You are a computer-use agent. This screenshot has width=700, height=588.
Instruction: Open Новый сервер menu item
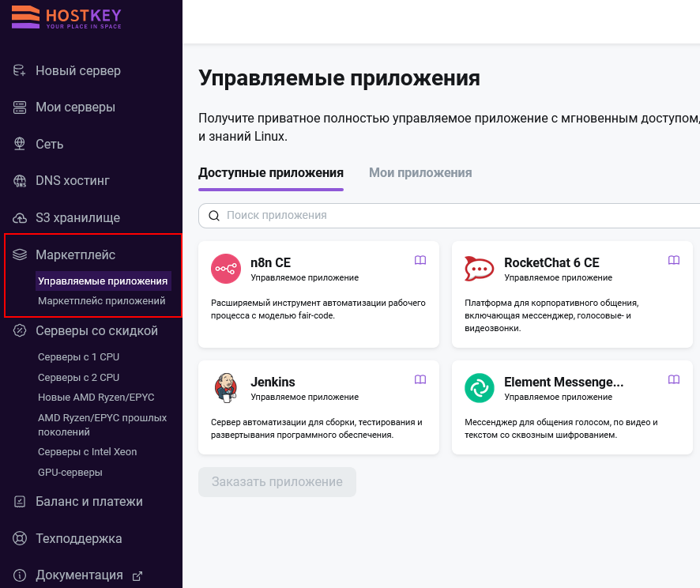(78, 70)
